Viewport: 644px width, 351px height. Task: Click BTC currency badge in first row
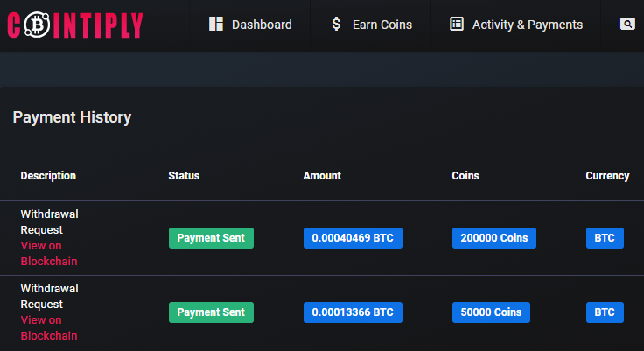pos(605,238)
